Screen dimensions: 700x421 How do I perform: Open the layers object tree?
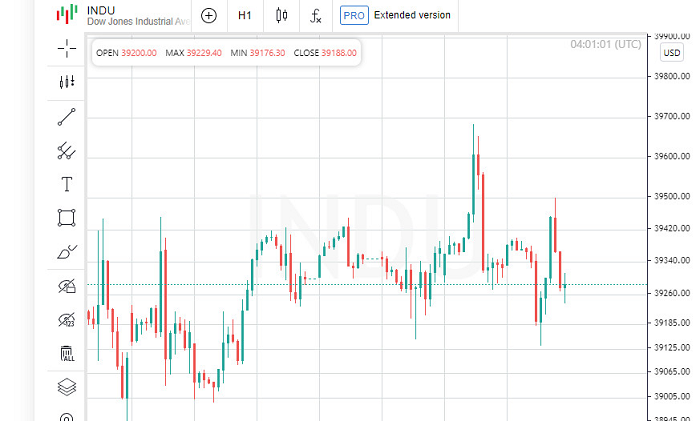point(67,387)
